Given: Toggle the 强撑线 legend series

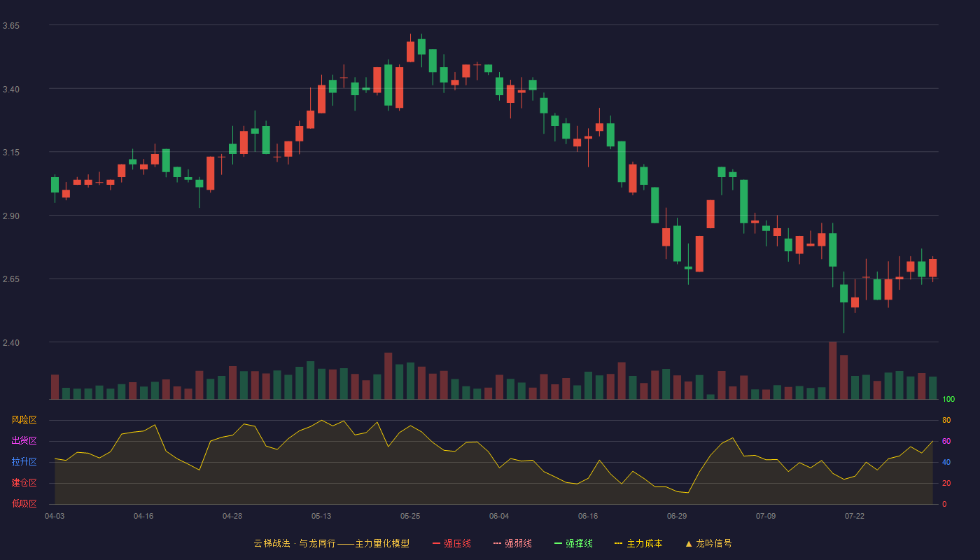Looking at the screenshot, I should click(573, 543).
